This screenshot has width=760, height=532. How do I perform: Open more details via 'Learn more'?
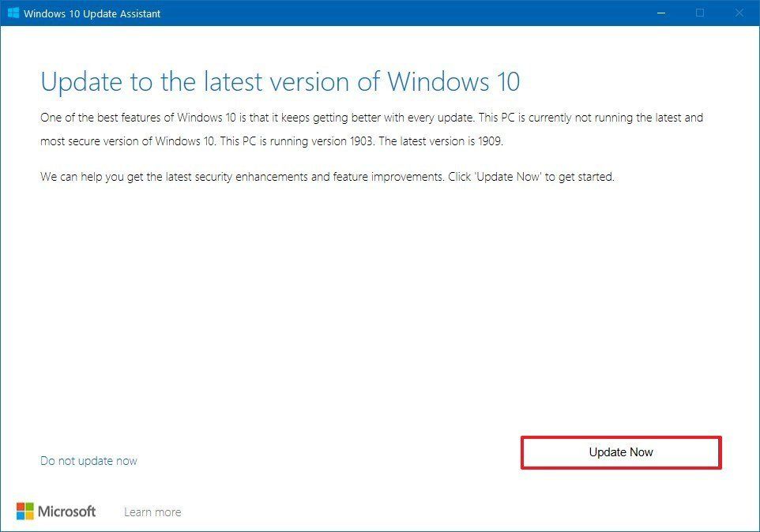tap(152, 511)
